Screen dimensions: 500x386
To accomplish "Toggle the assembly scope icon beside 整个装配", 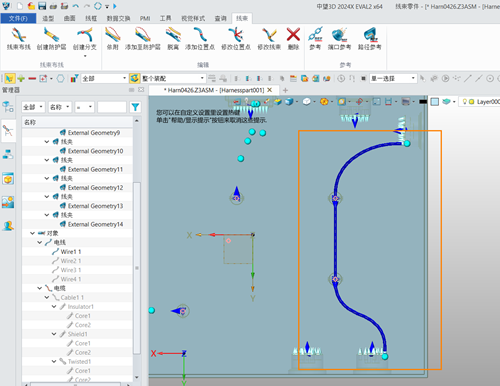I will pyautogui.click(x=135, y=79).
